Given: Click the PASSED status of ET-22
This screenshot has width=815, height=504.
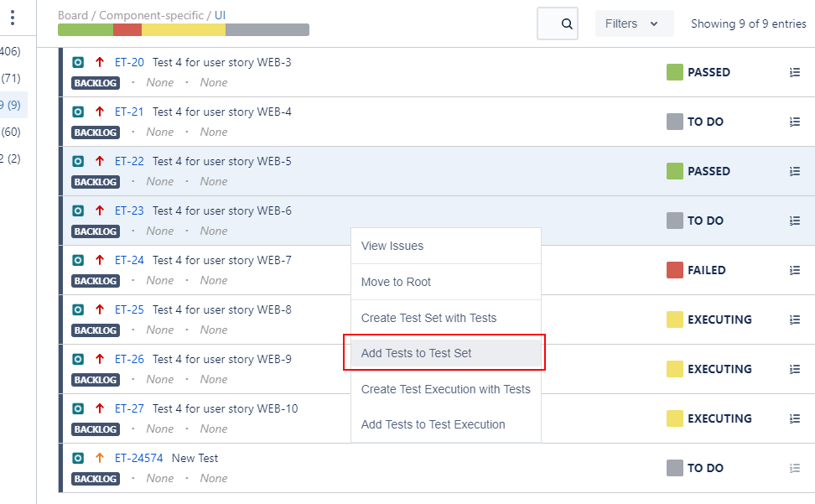Looking at the screenshot, I should coord(709,171).
